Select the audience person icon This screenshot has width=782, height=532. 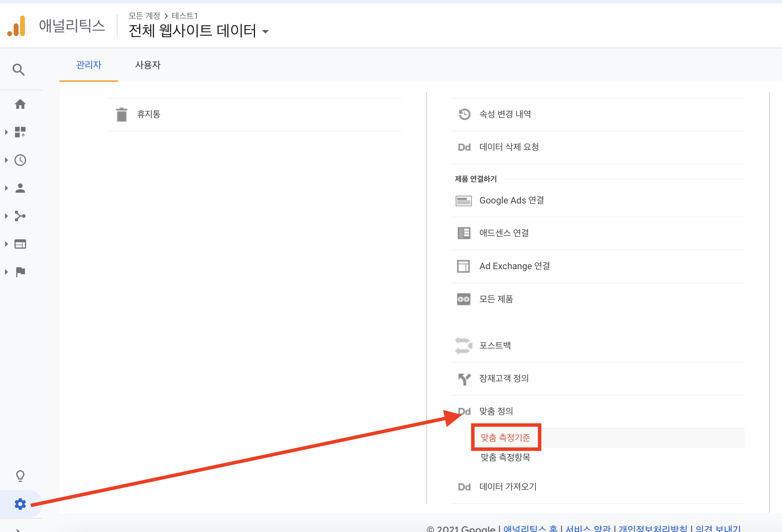(x=21, y=188)
